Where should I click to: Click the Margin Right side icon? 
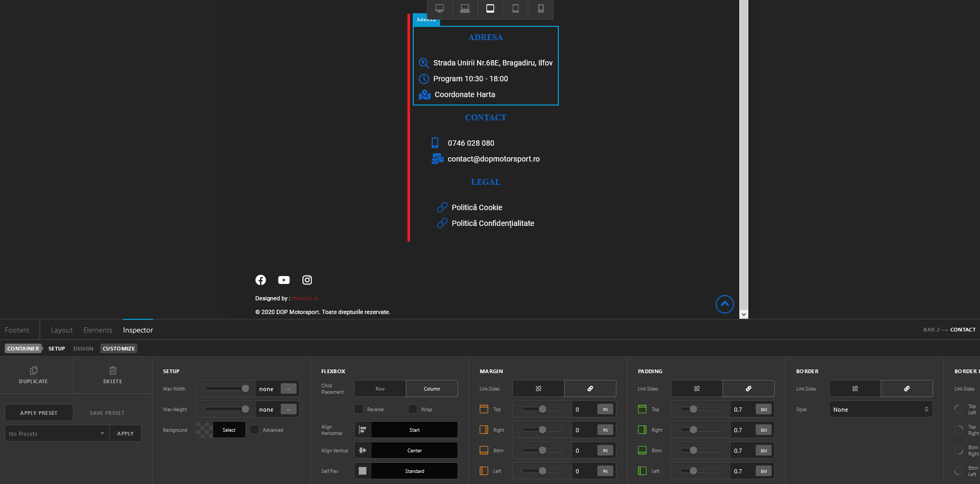pyautogui.click(x=484, y=430)
